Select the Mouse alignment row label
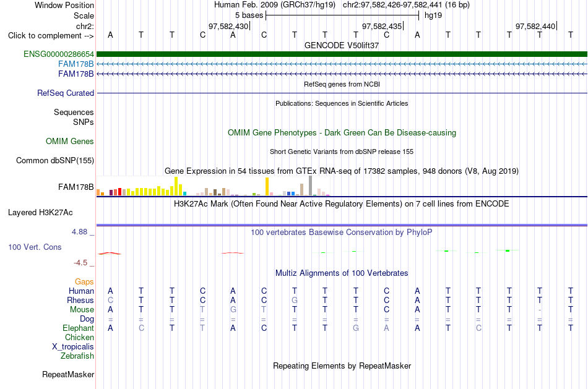The width and height of the screenshot is (588, 389). point(82,310)
